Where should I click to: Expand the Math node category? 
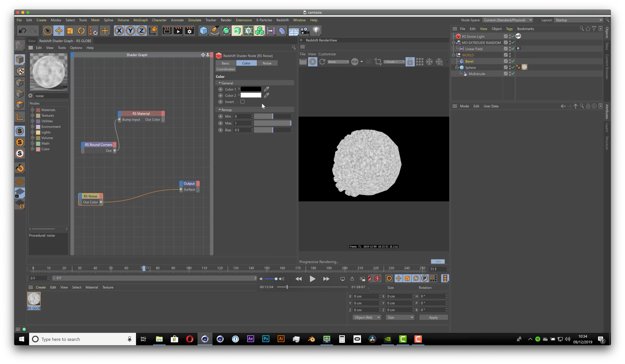point(33,143)
